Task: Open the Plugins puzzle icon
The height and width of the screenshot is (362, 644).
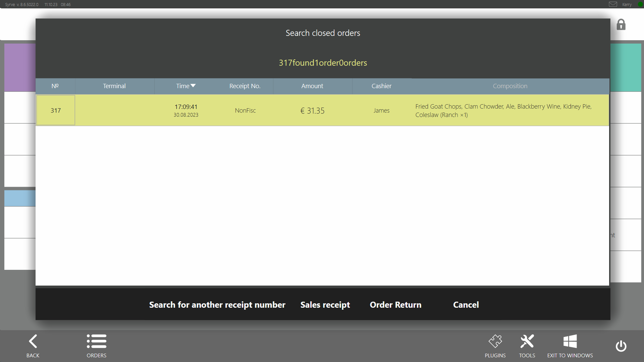Action: (x=495, y=342)
